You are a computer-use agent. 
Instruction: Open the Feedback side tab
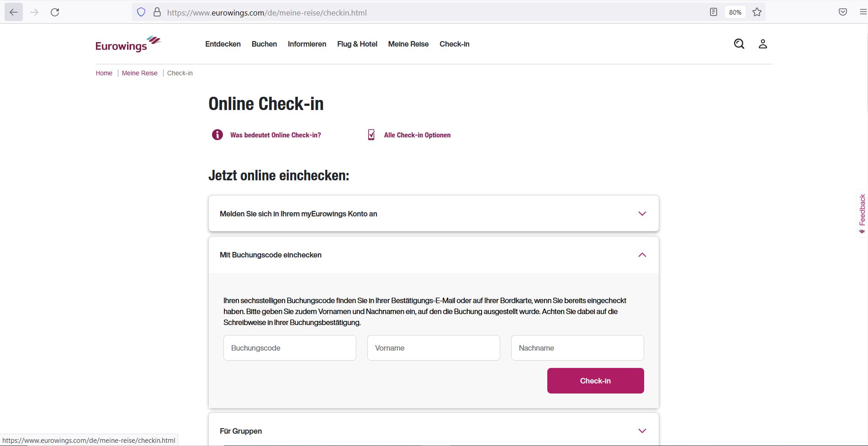coord(862,212)
